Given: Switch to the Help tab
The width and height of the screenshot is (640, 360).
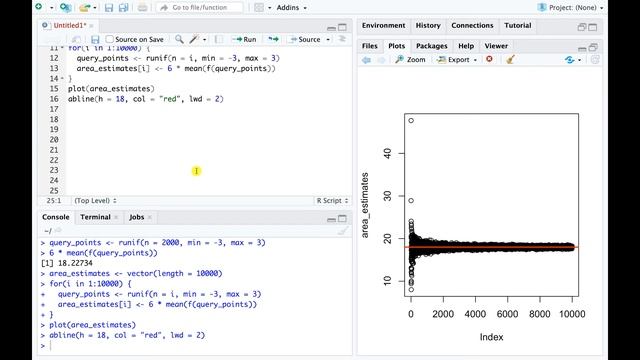Looking at the screenshot, I should 466,46.
